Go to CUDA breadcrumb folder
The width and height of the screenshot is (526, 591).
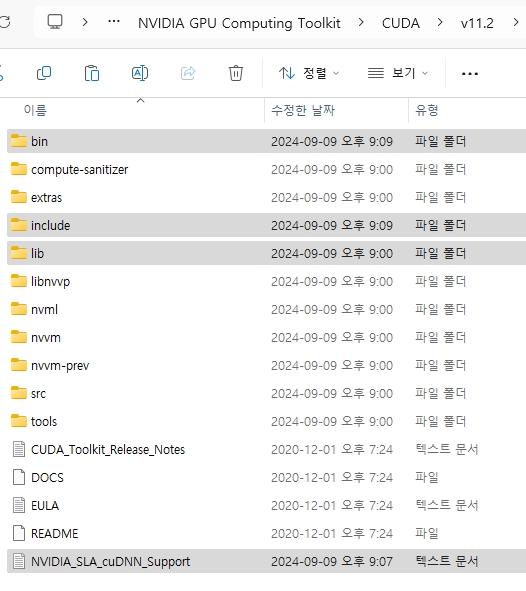[401, 23]
